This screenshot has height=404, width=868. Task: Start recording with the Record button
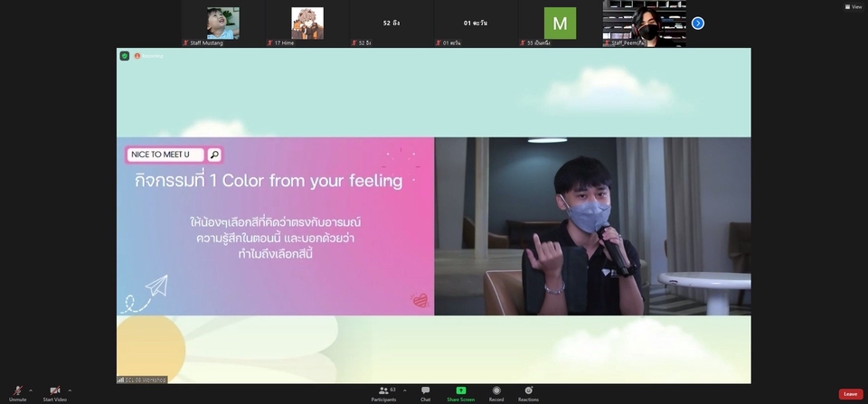tap(496, 392)
